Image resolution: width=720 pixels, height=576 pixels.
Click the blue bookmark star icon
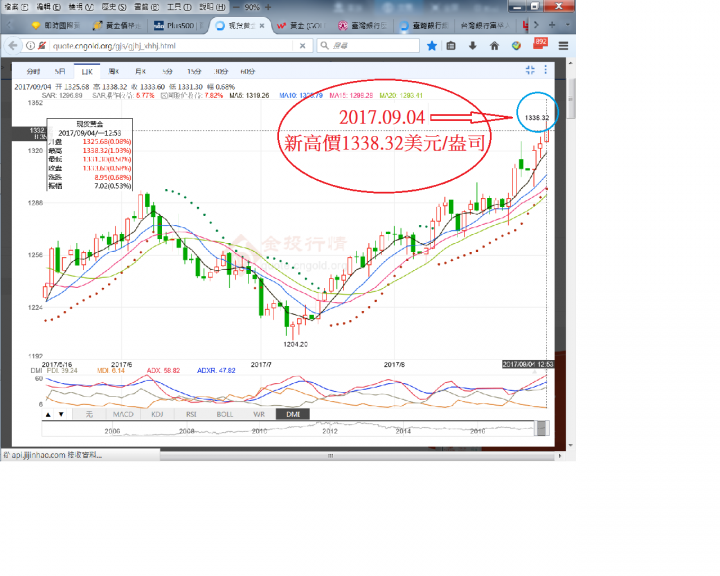click(x=432, y=45)
